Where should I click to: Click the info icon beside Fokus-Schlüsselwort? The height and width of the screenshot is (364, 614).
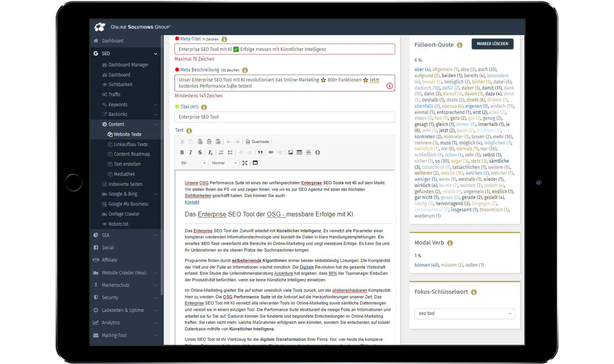(474, 292)
